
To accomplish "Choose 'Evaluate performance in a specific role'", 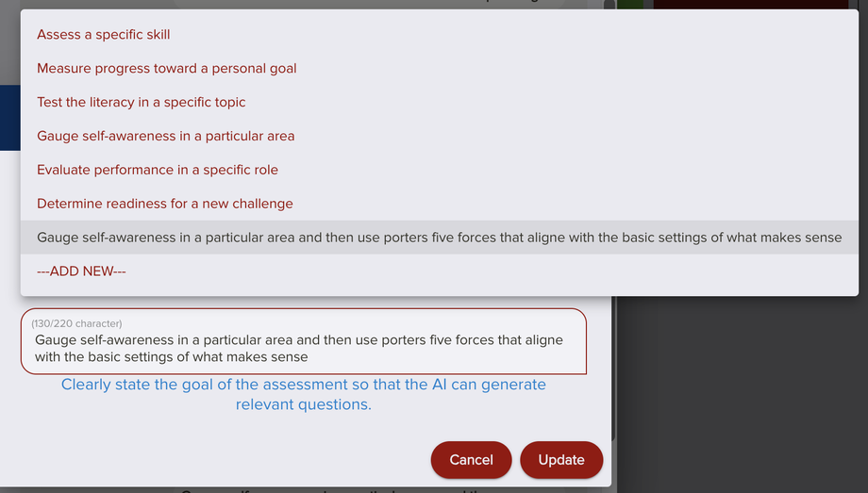I will point(158,171).
